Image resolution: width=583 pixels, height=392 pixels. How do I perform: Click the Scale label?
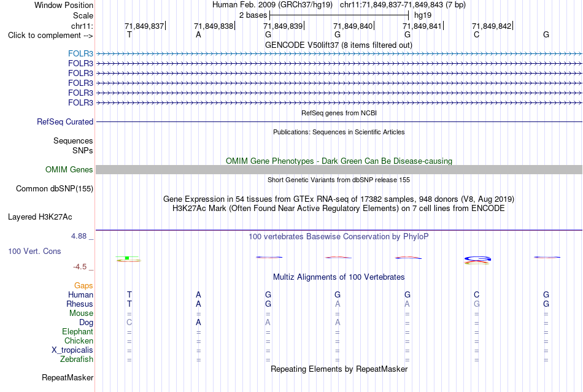[x=83, y=15]
